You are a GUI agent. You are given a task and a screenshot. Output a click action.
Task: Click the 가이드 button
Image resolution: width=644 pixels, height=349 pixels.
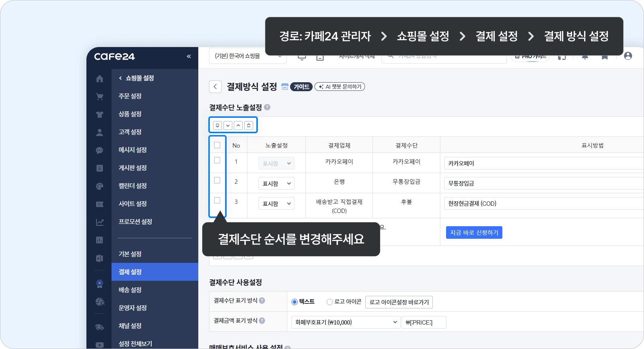(x=301, y=87)
